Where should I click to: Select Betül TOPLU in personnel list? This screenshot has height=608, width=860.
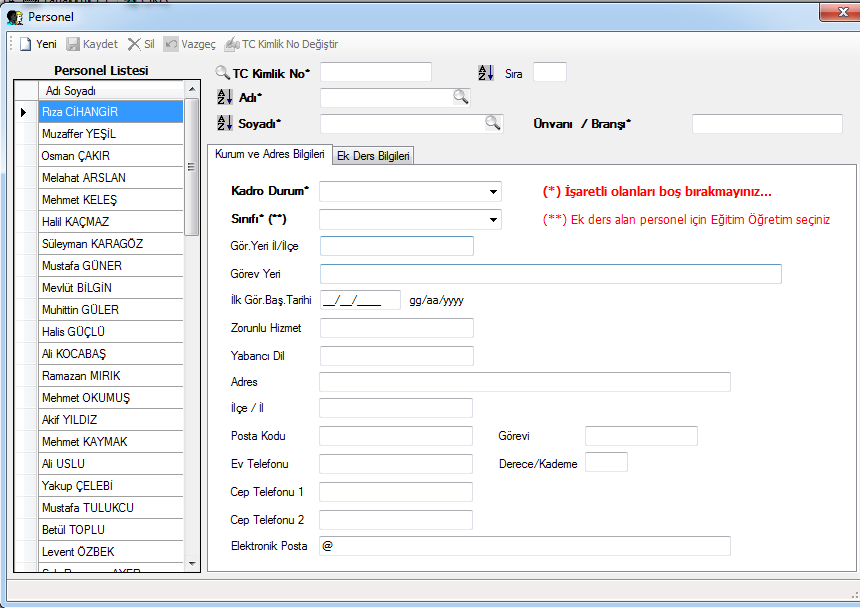[x=111, y=530]
